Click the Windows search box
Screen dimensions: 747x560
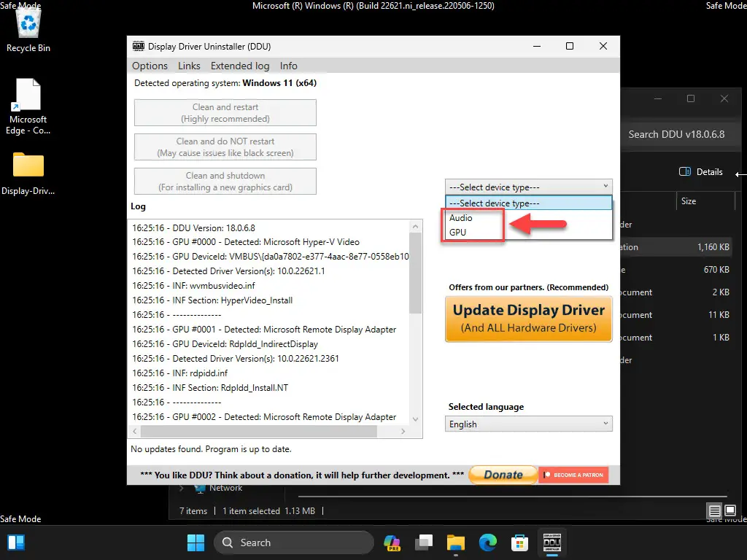[292, 542]
